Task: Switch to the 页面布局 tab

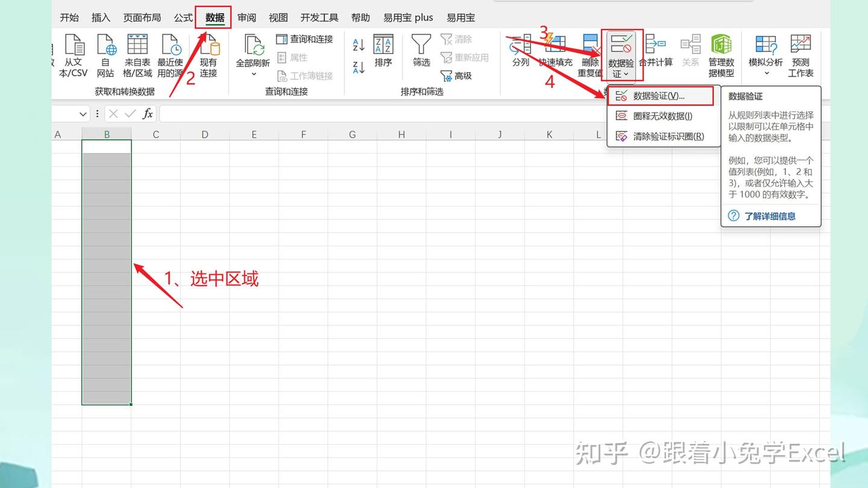Action: pyautogui.click(x=142, y=17)
